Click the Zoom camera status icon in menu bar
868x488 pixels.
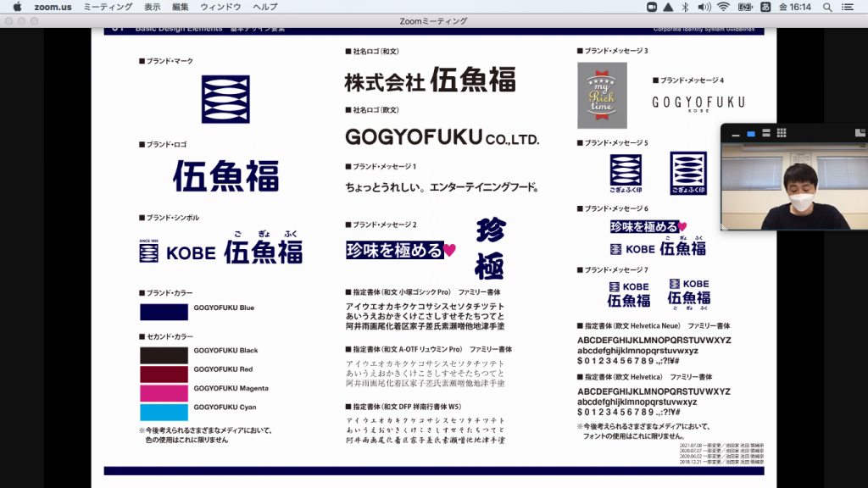click(x=652, y=7)
